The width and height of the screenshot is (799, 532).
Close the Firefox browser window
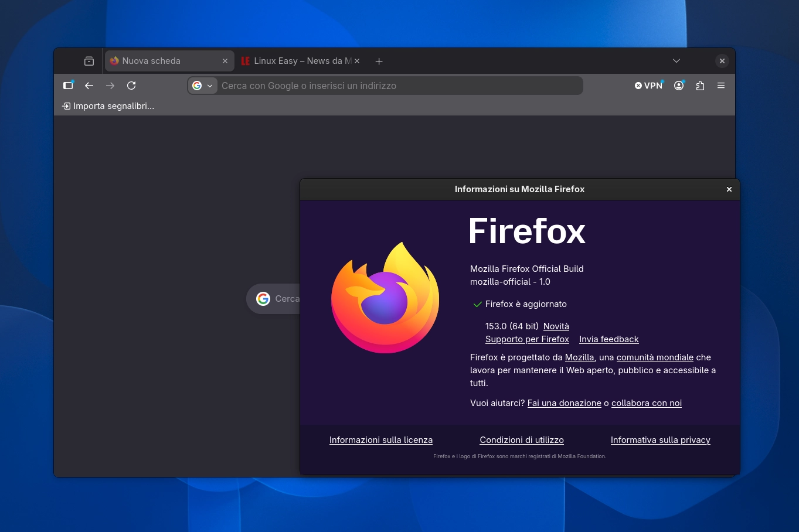pyautogui.click(x=722, y=61)
